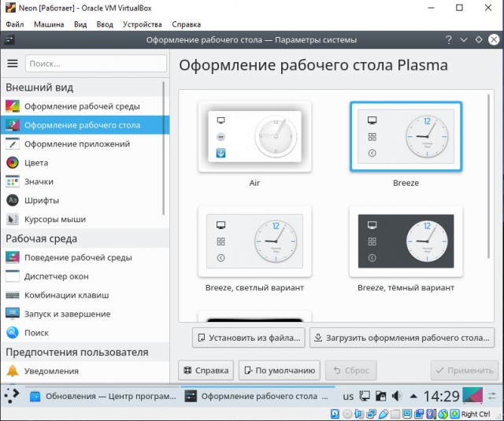Open the Оформление приложений section
Screen dimensions: 504x421
(85, 144)
